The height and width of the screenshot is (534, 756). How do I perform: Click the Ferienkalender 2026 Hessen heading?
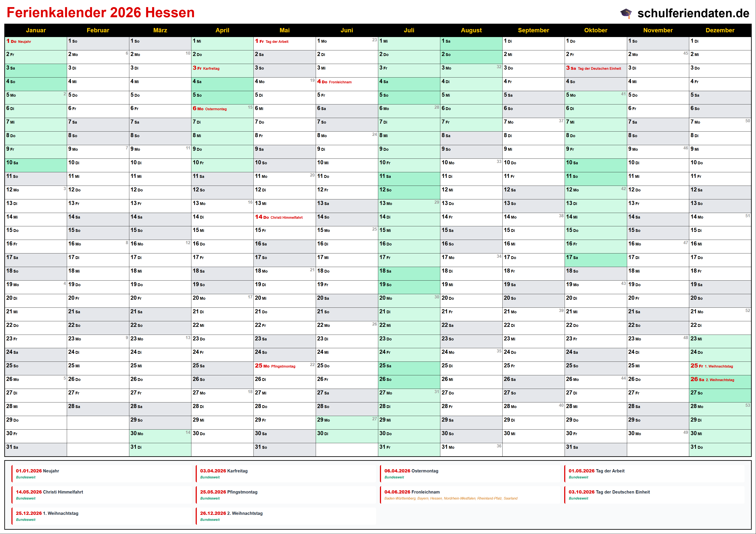[101, 13]
